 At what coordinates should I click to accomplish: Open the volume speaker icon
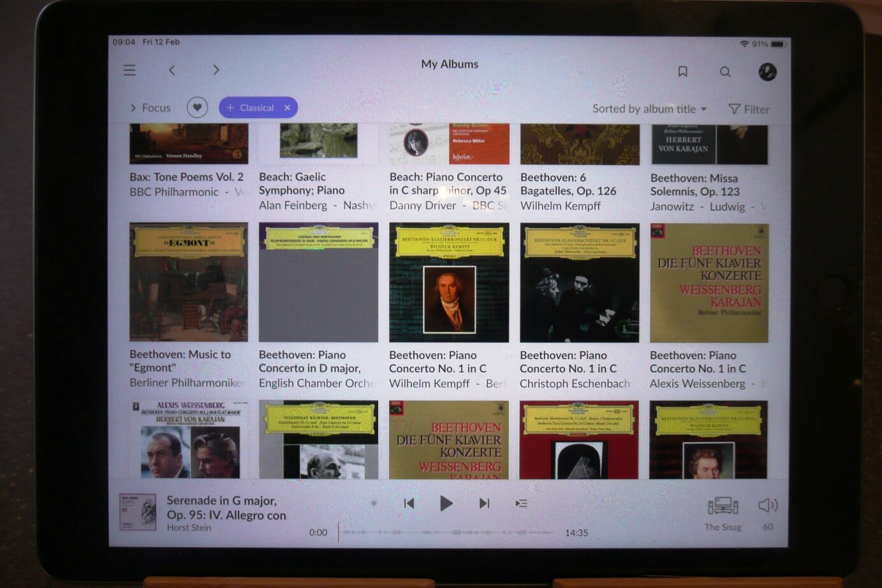click(x=767, y=505)
